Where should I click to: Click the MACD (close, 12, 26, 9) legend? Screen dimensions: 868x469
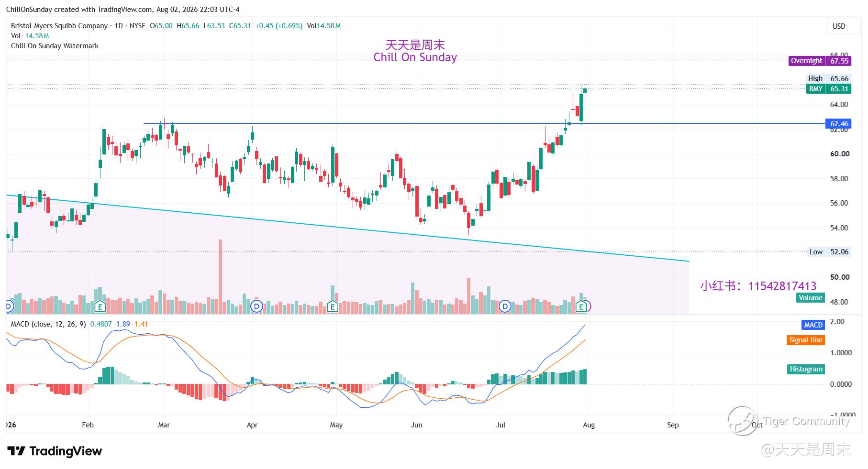(48, 324)
